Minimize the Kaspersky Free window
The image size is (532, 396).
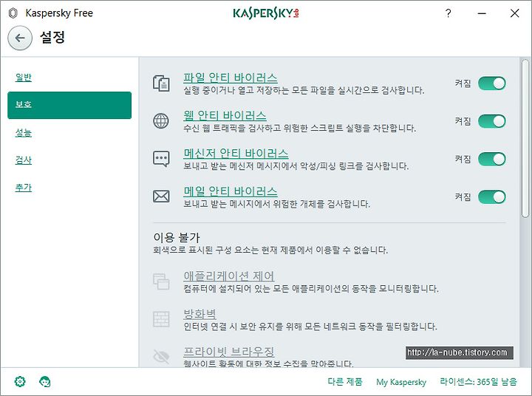point(482,13)
